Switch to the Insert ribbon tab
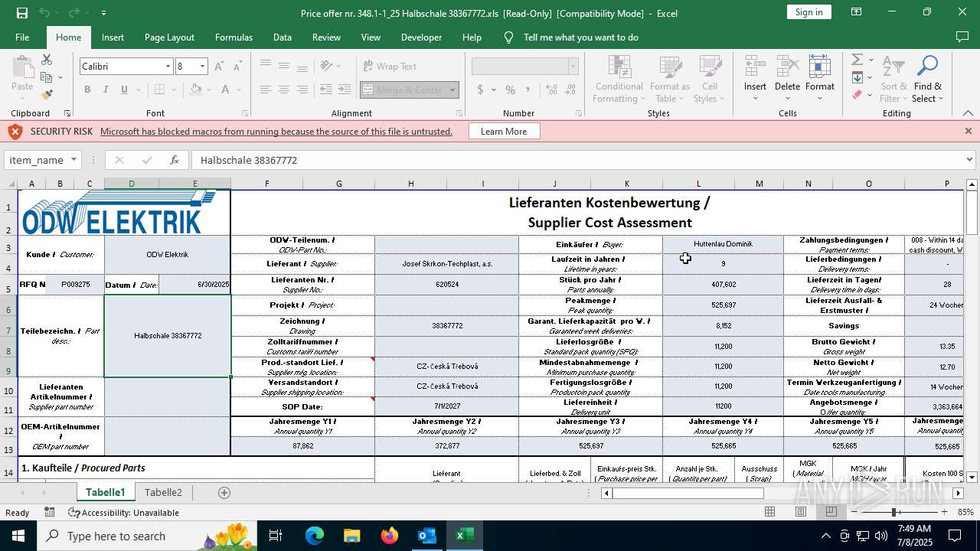 (x=113, y=37)
